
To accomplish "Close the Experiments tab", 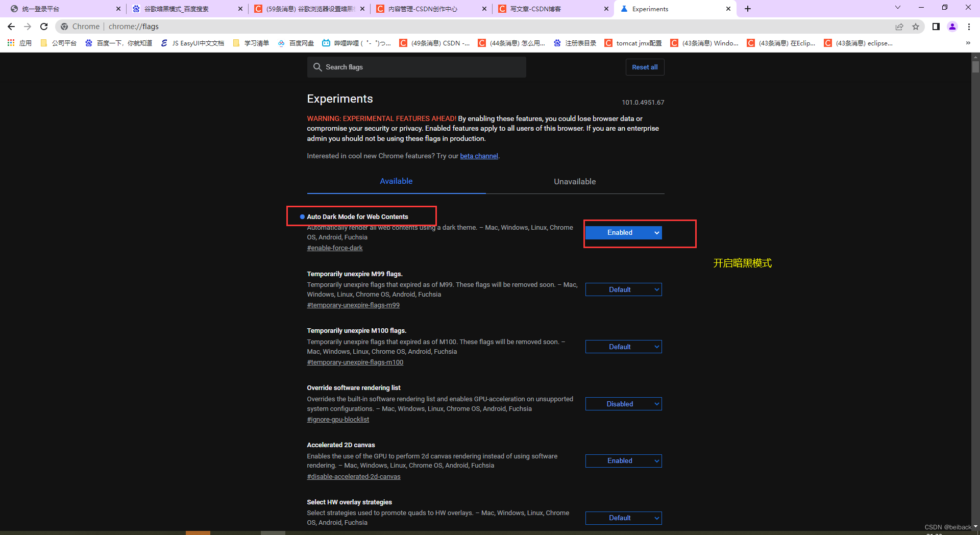I will tap(728, 9).
